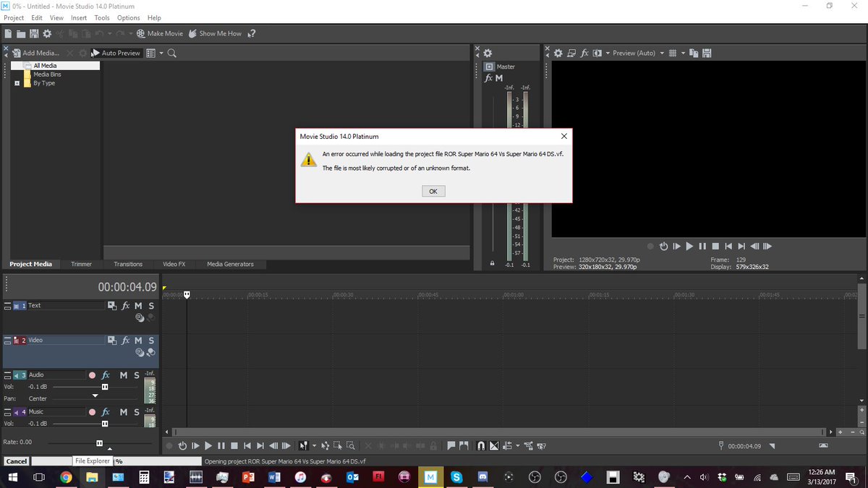Open Track FX on Text track
868x488 pixels.
pos(125,306)
